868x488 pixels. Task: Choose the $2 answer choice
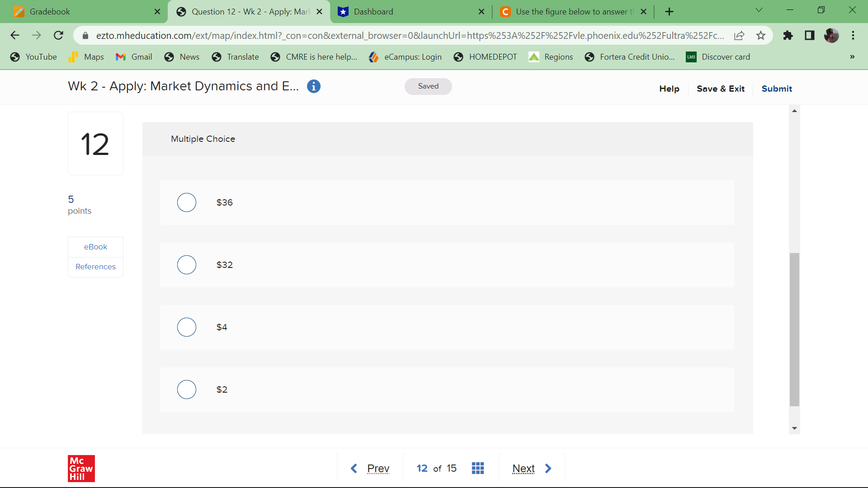[x=186, y=389]
